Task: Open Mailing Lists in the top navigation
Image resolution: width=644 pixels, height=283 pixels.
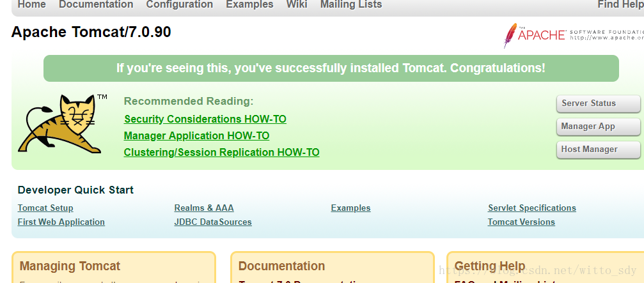Action: pos(351,4)
